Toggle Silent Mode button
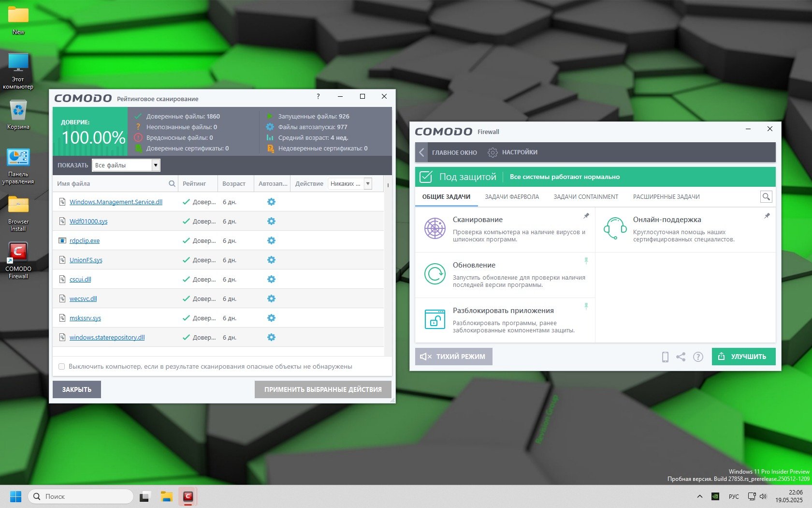Viewport: 812px width, 508px height. coord(453,357)
